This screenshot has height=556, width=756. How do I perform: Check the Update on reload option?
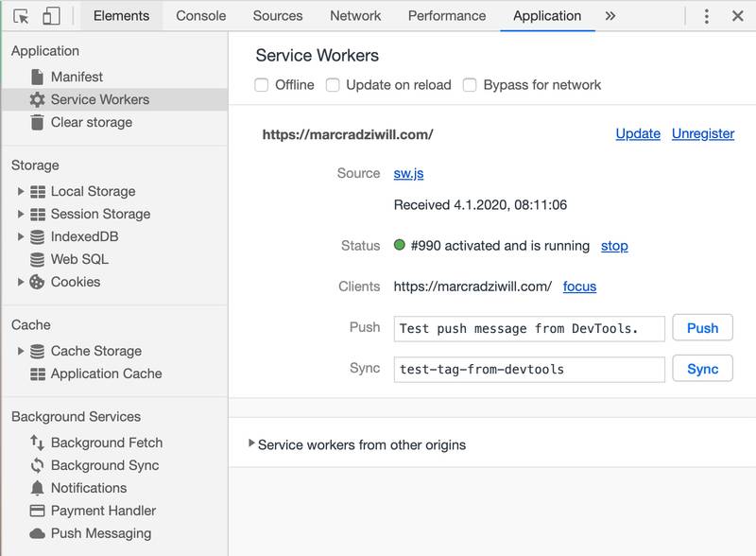pos(333,85)
